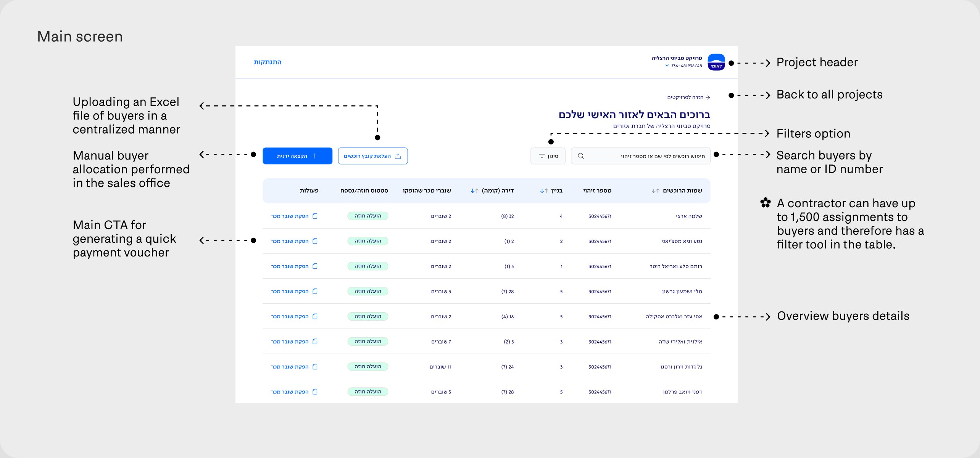980x458 pixels.
Task: Click the Leumi bank logo icon
Action: coord(716,62)
